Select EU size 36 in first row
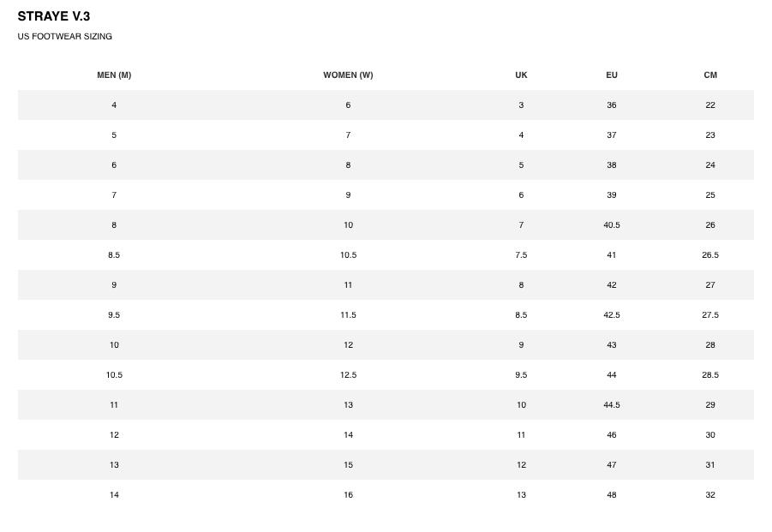The image size is (772, 532). tap(612, 105)
